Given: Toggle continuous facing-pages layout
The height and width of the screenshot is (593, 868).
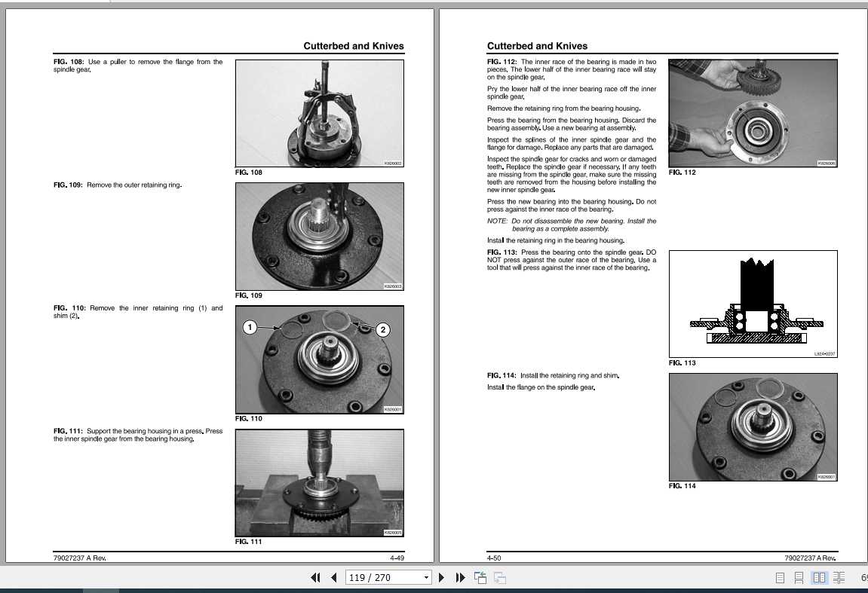Looking at the screenshot, I should (839, 577).
